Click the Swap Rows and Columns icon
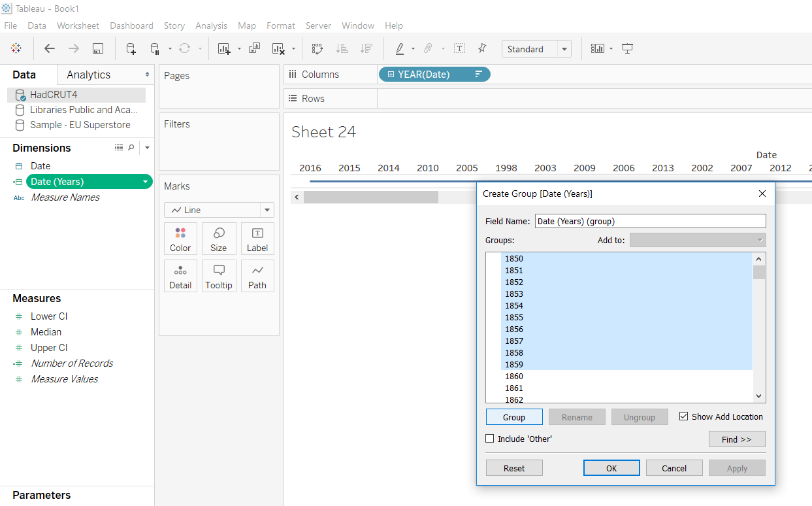The height and width of the screenshot is (506, 812). [x=317, y=48]
